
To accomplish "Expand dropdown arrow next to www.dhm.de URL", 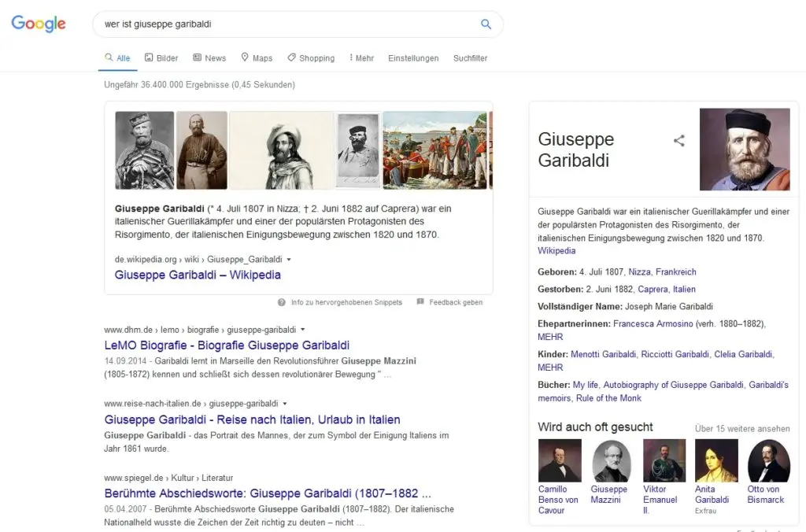I will pos(303,330).
